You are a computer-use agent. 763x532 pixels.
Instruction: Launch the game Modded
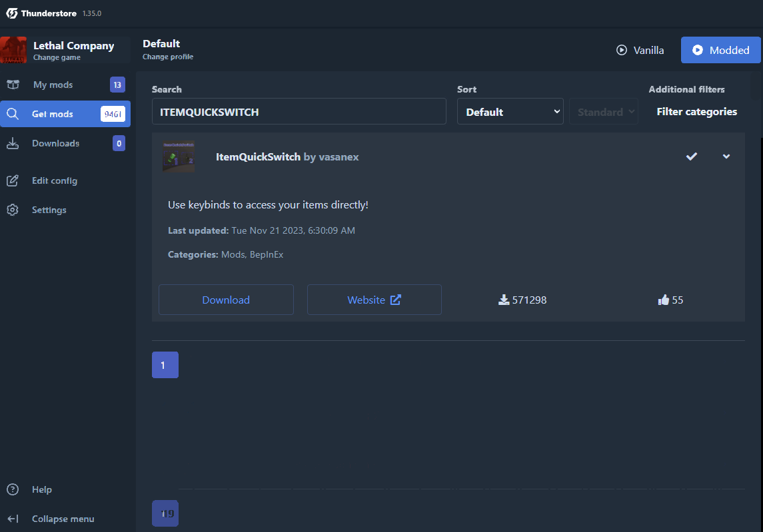pos(720,50)
